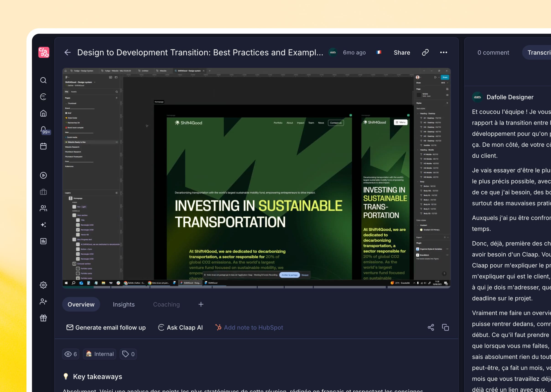551x392 pixels.
Task: Select the Coaching tab
Action: pyautogui.click(x=166, y=304)
